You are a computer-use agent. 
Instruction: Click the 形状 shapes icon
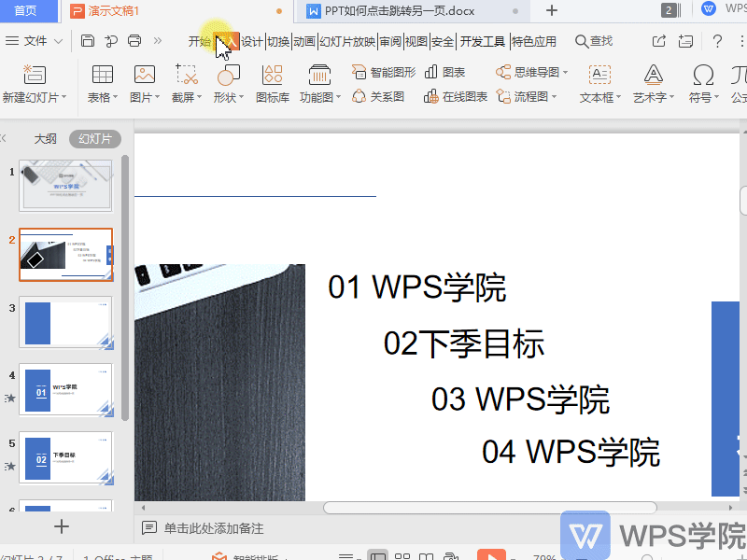(228, 75)
